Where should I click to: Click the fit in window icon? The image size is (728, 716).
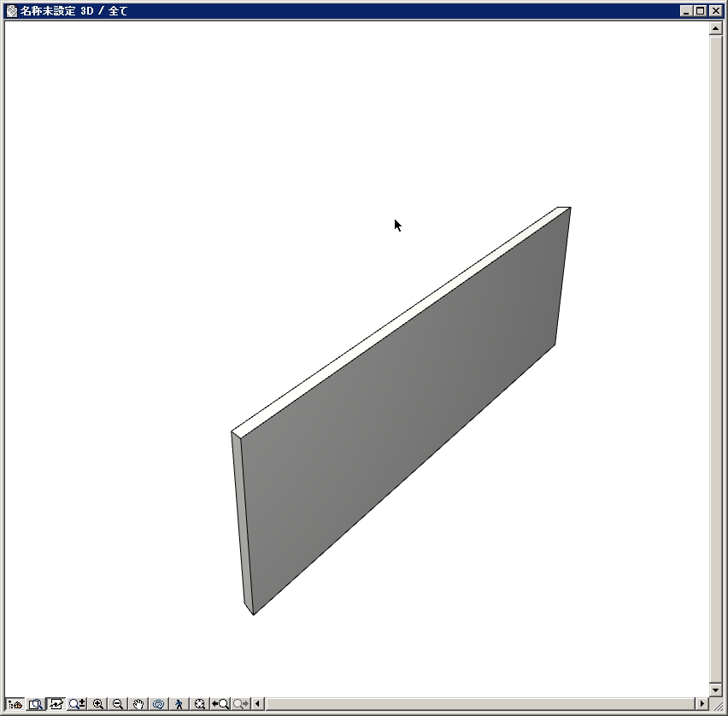point(199,704)
